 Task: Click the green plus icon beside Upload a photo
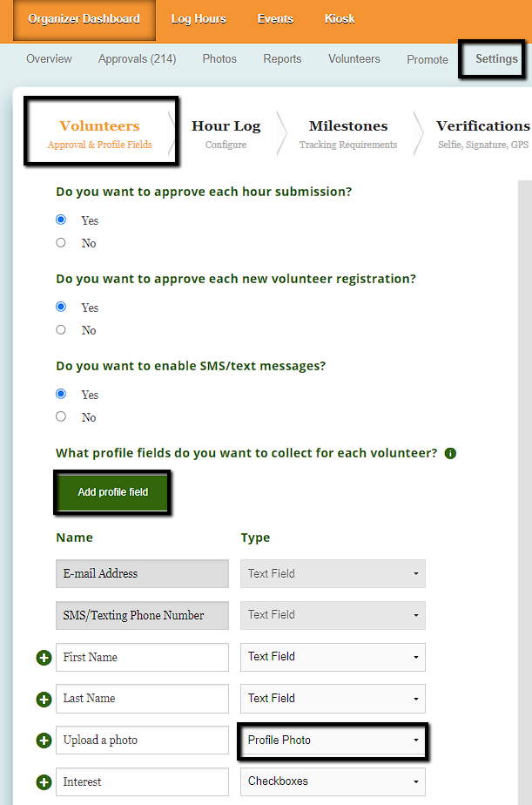44,741
